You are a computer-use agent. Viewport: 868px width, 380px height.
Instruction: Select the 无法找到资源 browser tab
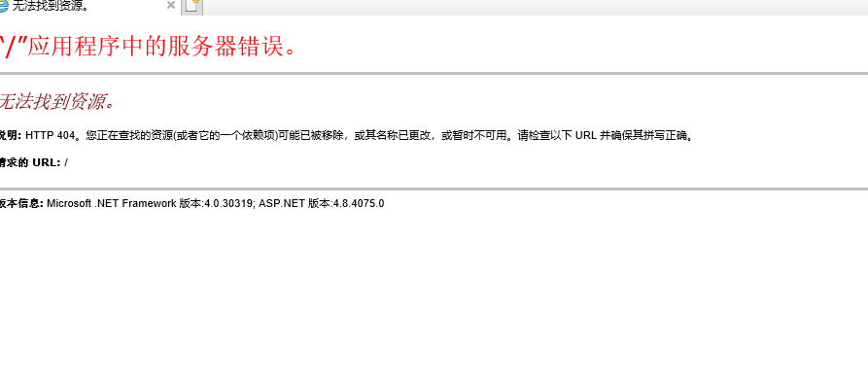pos(88,6)
